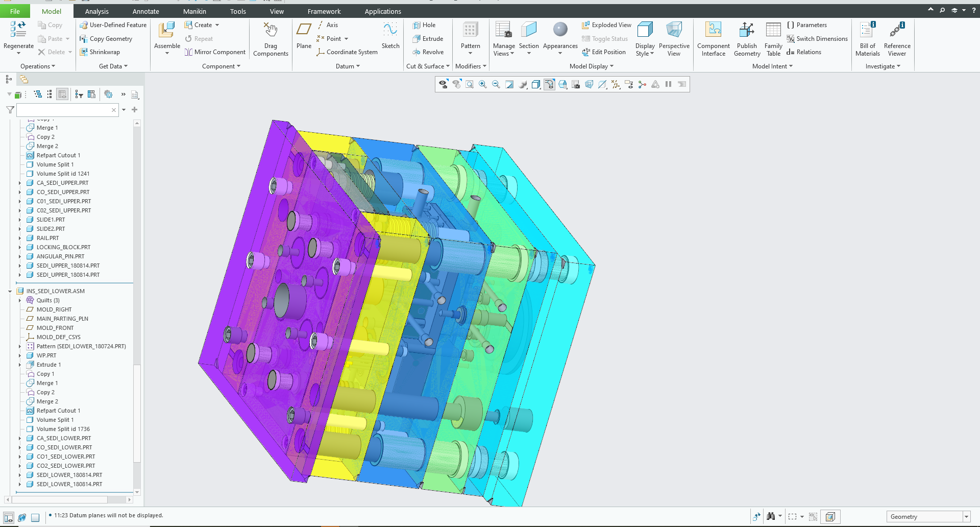Click the Assemble component icon
980x527 pixels.
pos(166,31)
